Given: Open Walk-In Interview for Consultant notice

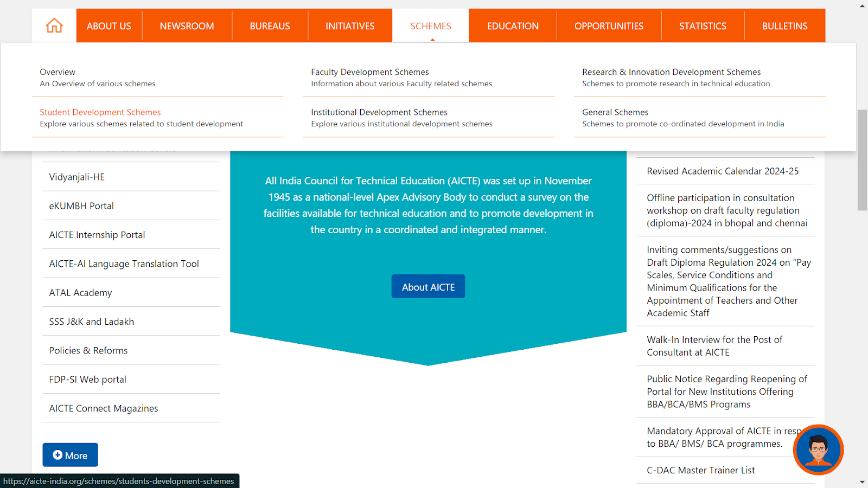Looking at the screenshot, I should coord(714,346).
